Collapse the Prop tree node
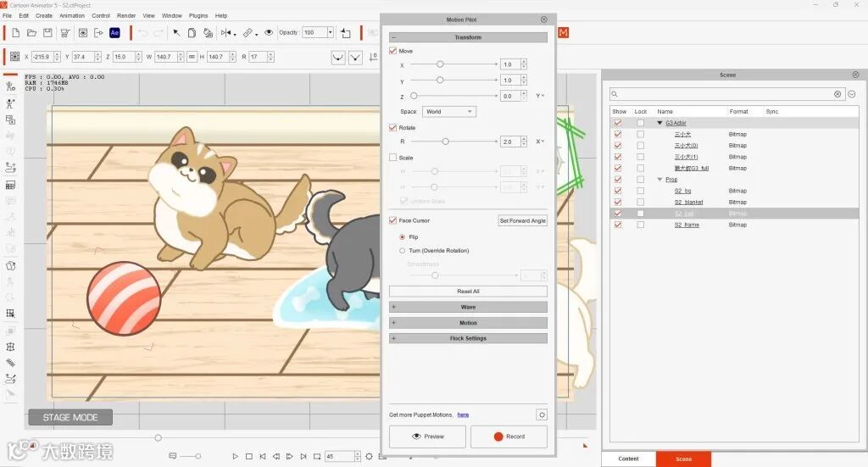Screen dimensions: 868x467 coord(659,180)
